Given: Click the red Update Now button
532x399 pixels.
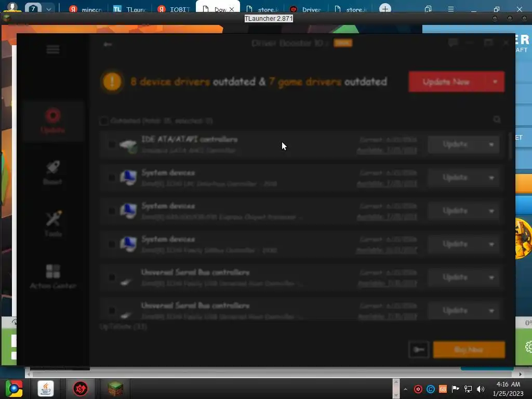Looking at the screenshot, I should click(x=447, y=82).
